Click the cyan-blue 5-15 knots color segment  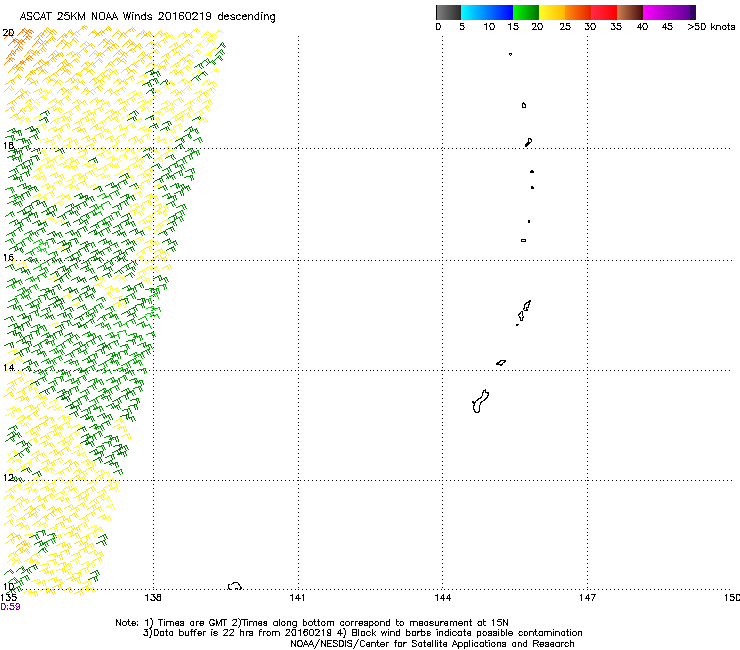click(x=487, y=12)
